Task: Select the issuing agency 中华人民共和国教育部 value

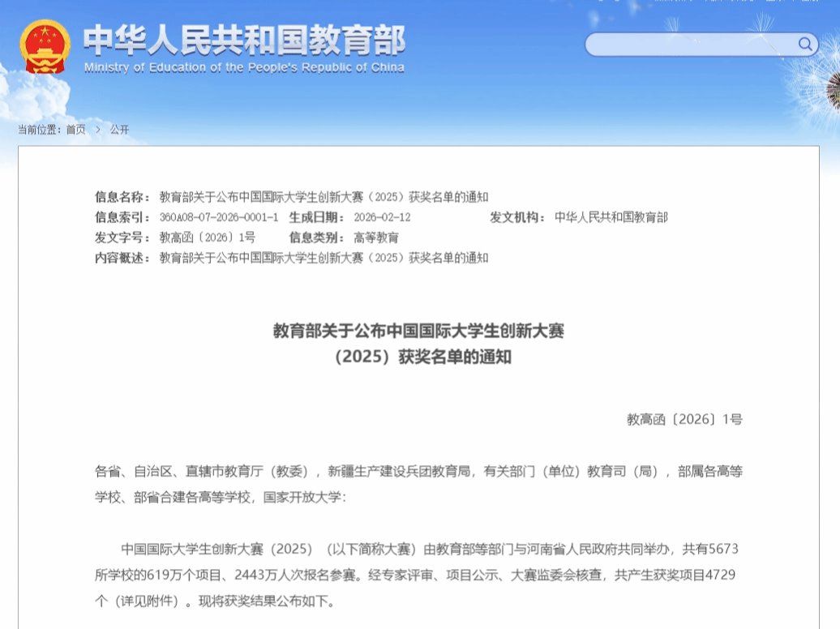Action: pos(611,217)
